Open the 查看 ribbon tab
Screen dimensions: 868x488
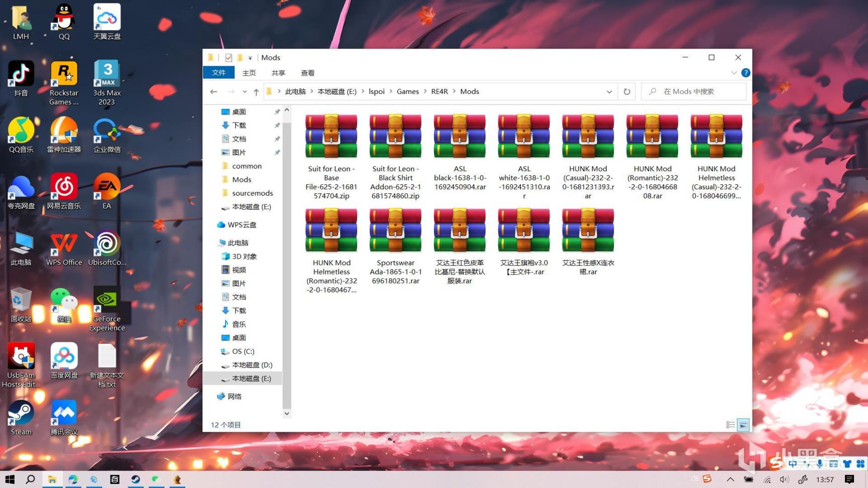tap(307, 73)
